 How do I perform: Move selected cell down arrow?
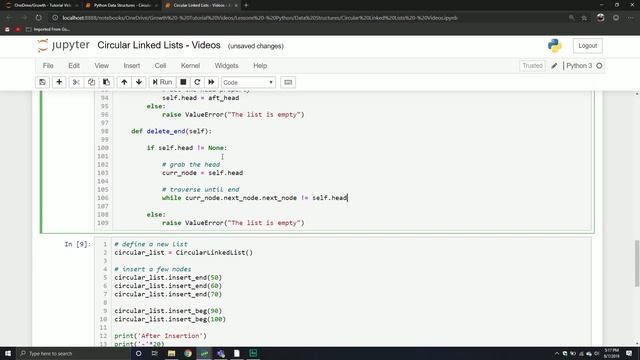coord(139,82)
